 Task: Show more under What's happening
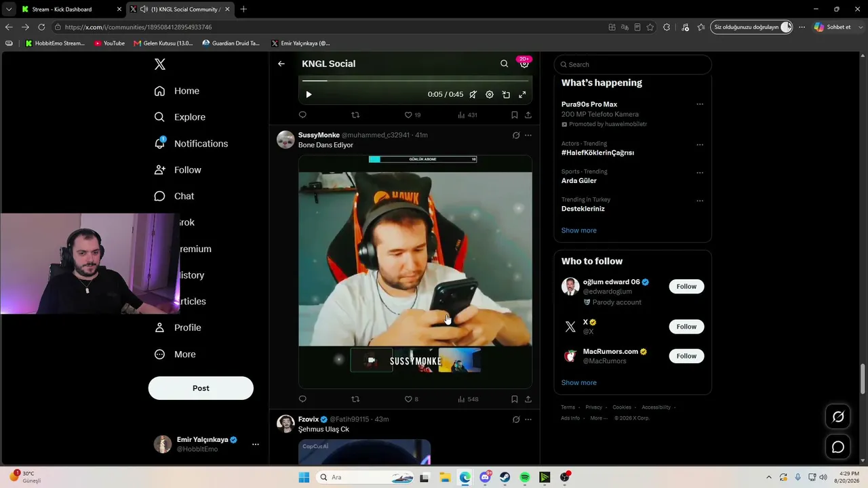[x=579, y=230]
